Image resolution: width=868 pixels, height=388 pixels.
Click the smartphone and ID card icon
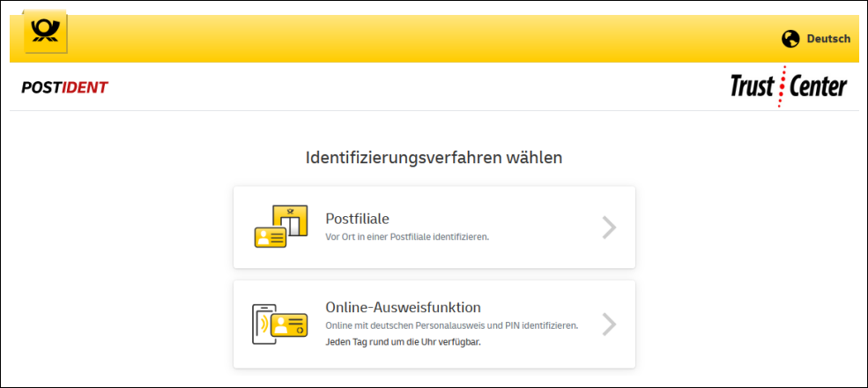(x=279, y=325)
